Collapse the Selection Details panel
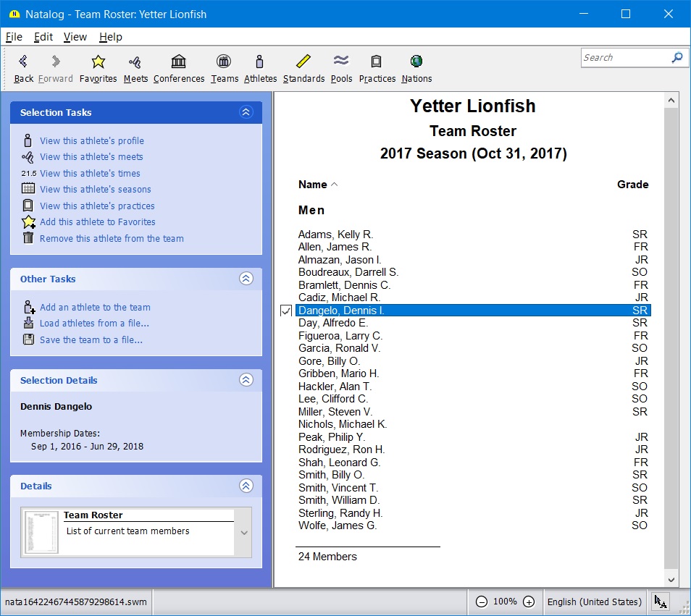This screenshot has width=691, height=616. point(246,380)
